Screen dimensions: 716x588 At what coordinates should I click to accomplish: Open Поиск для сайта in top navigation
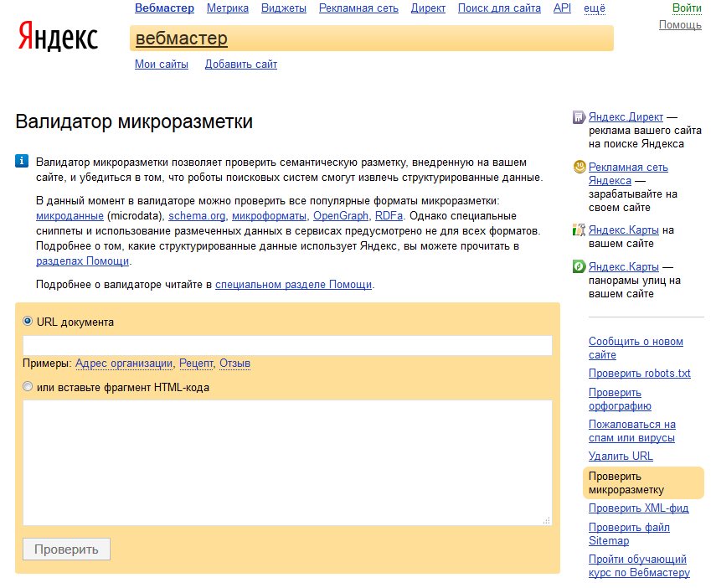[x=499, y=8]
